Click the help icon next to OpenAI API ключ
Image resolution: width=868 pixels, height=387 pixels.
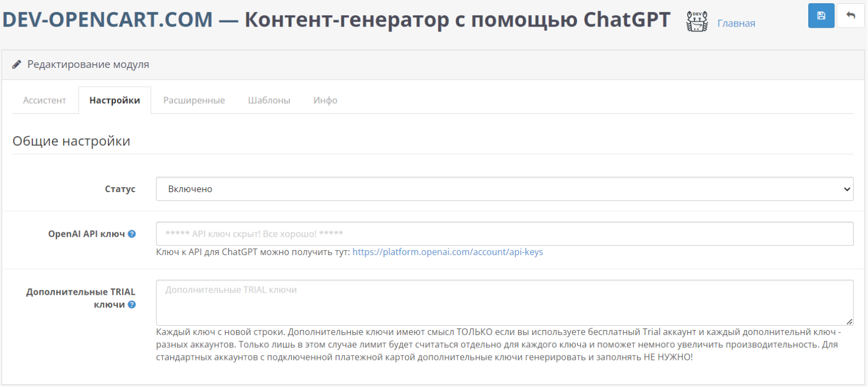pos(132,234)
